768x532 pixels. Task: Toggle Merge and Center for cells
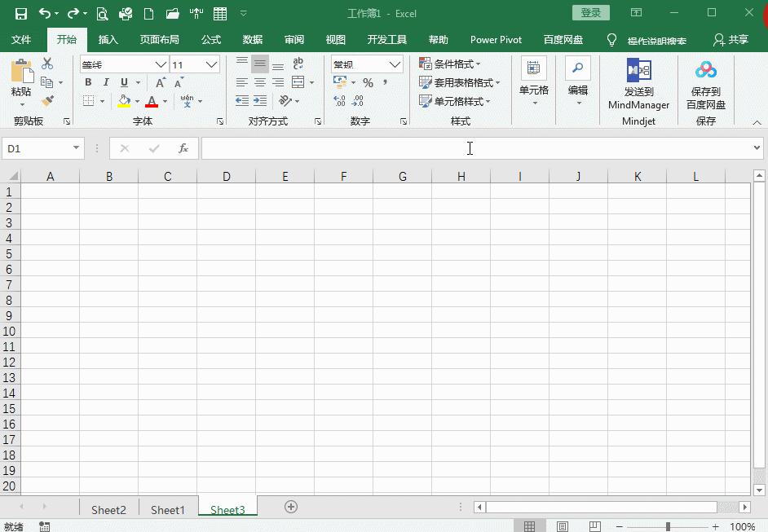pyautogui.click(x=298, y=82)
